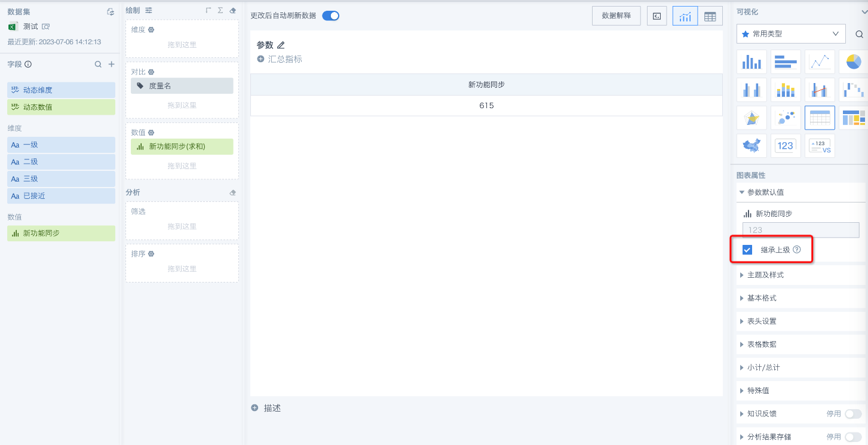Uncheck the 继承上级 checkbox
The image size is (868, 445).
tap(747, 250)
